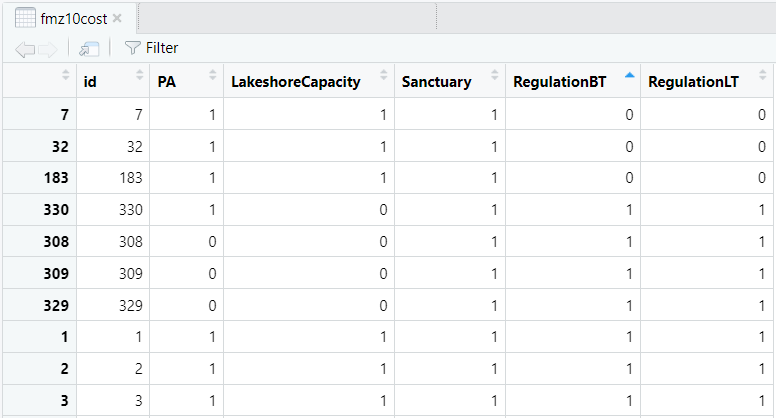Select row name 183
Viewport: 776px width, 418px height.
56,178
